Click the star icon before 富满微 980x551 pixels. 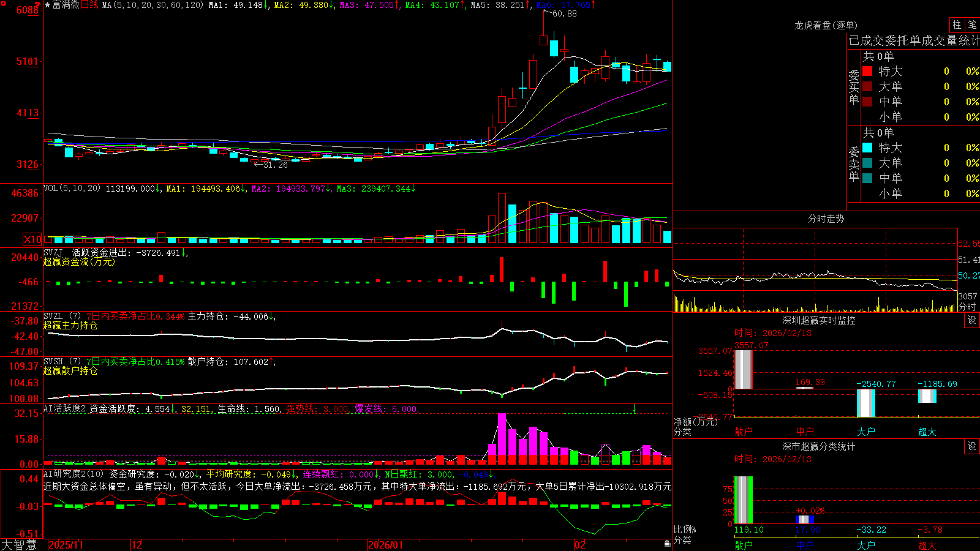click(48, 5)
